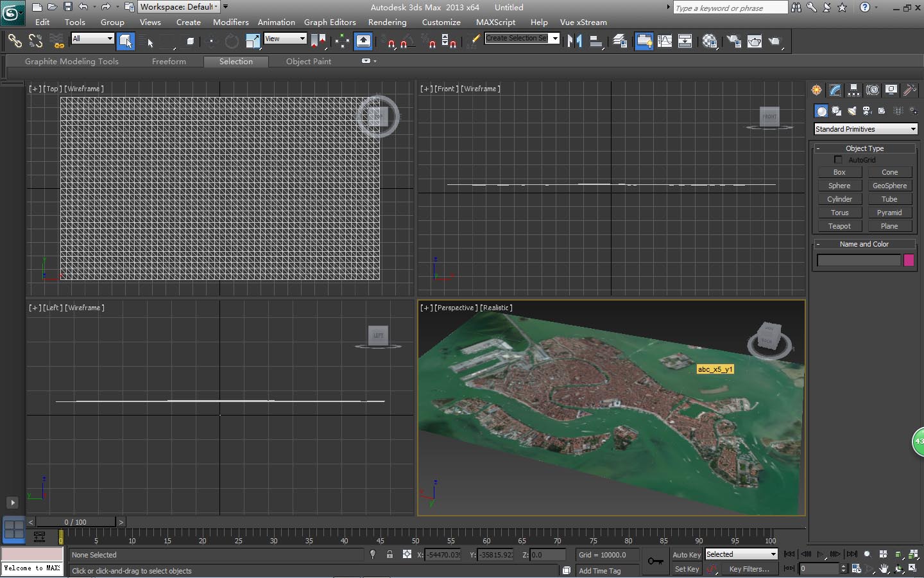This screenshot has height=578, width=924.
Task: Enable the AutoGrid checkbox
Action: (838, 159)
